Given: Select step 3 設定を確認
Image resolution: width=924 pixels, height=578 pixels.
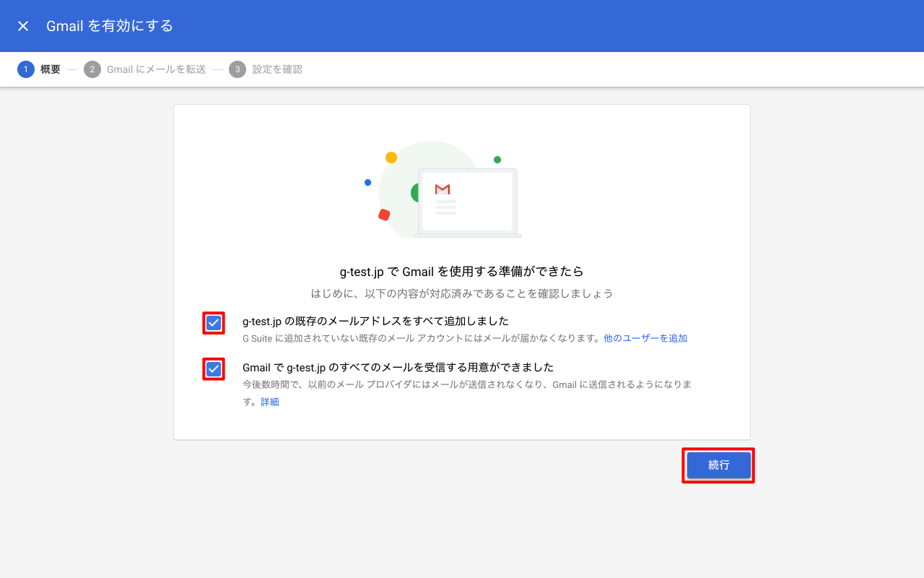Looking at the screenshot, I should [x=266, y=69].
